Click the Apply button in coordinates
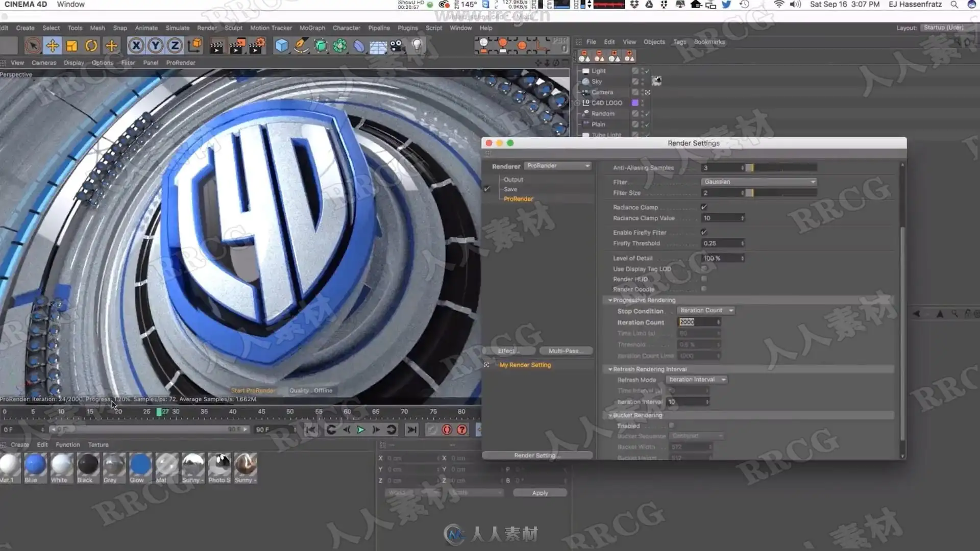Screen dimensions: 980x551 pyautogui.click(x=540, y=493)
